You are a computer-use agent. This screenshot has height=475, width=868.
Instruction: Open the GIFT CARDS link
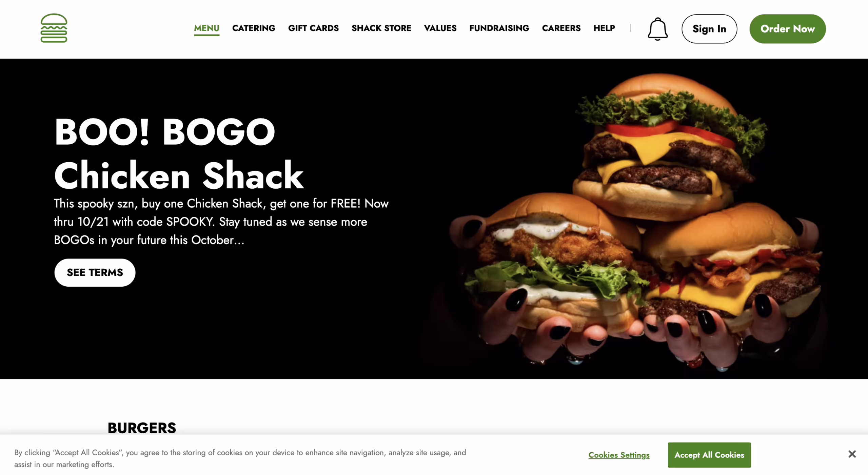click(313, 28)
